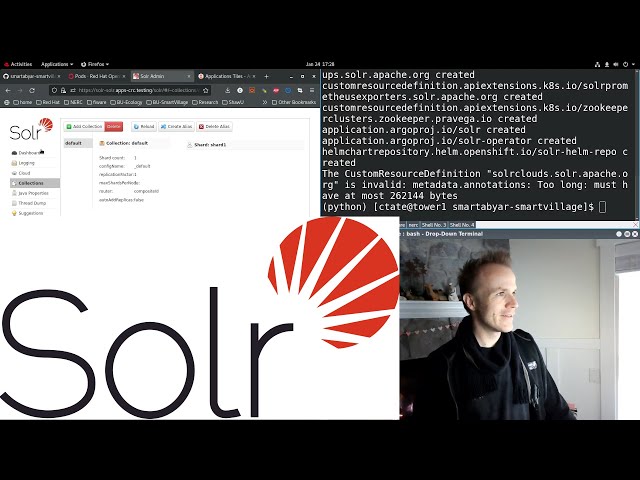Image resolution: width=640 pixels, height=480 pixels.
Task: Click the router value compositeId
Action: click(146, 191)
